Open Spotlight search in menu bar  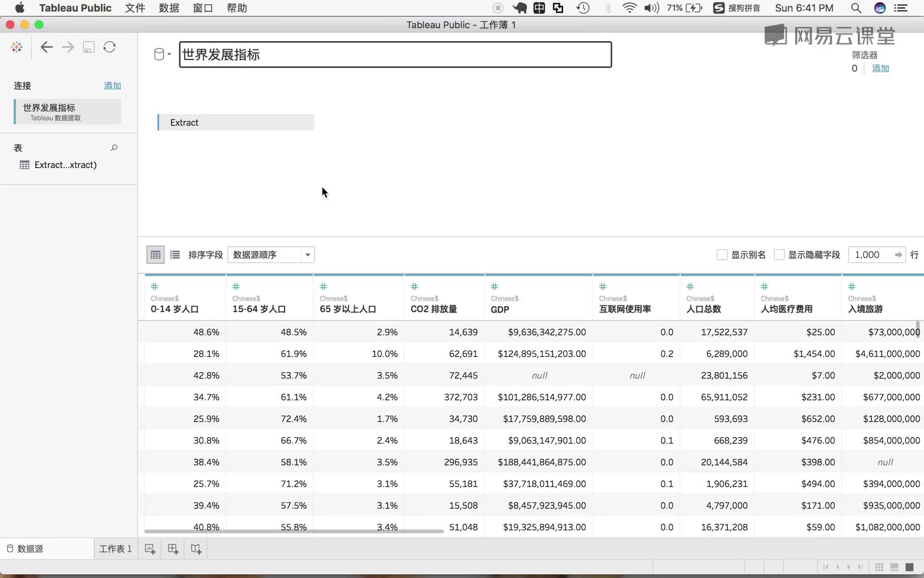point(856,8)
